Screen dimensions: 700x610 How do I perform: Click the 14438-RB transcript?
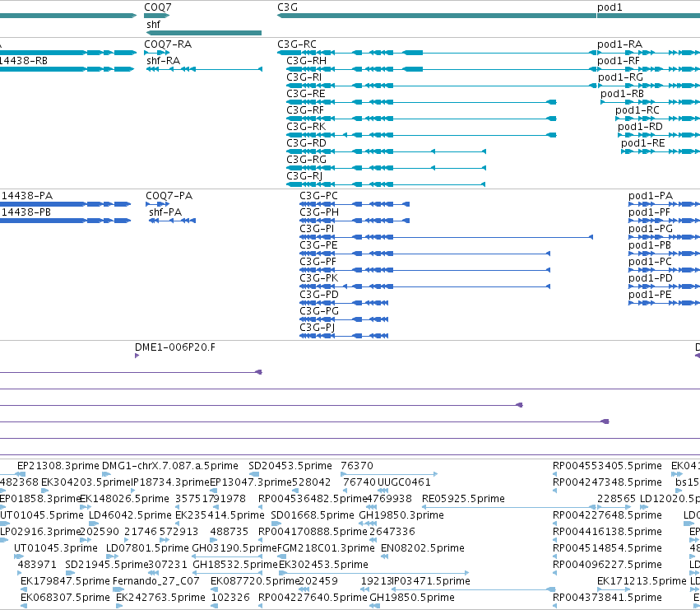[x=67, y=69]
